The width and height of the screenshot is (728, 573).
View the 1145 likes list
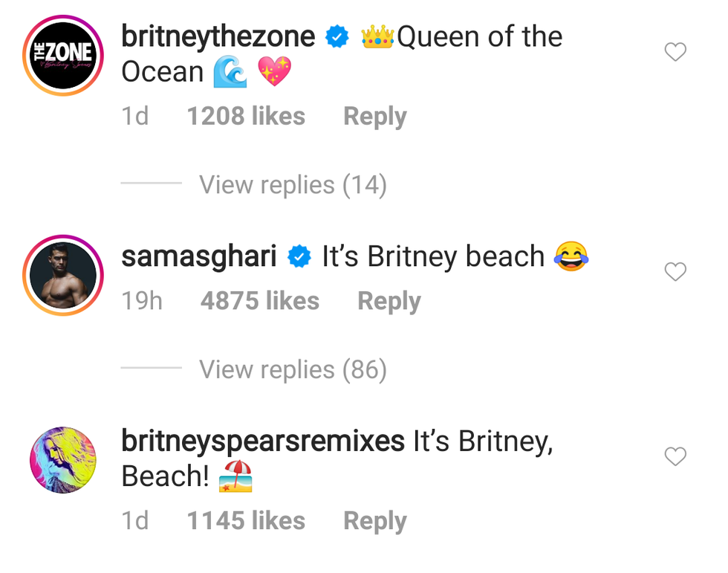point(246,521)
